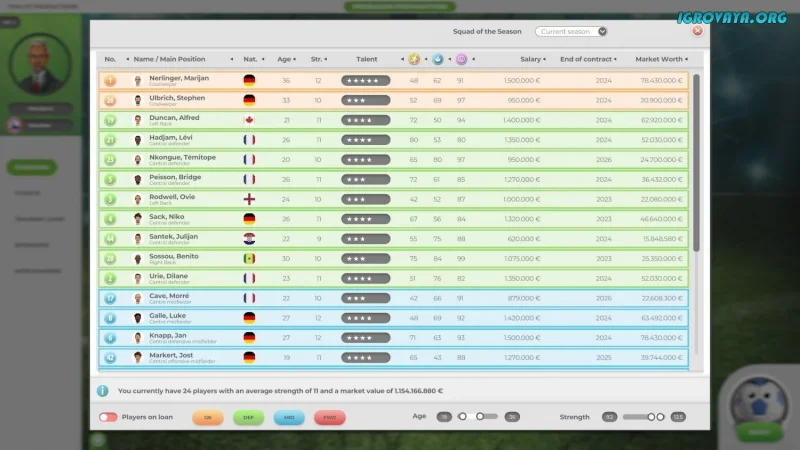800x450 pixels.
Task: Click Ovie Rodwell's England flag icon
Action: pos(249,199)
